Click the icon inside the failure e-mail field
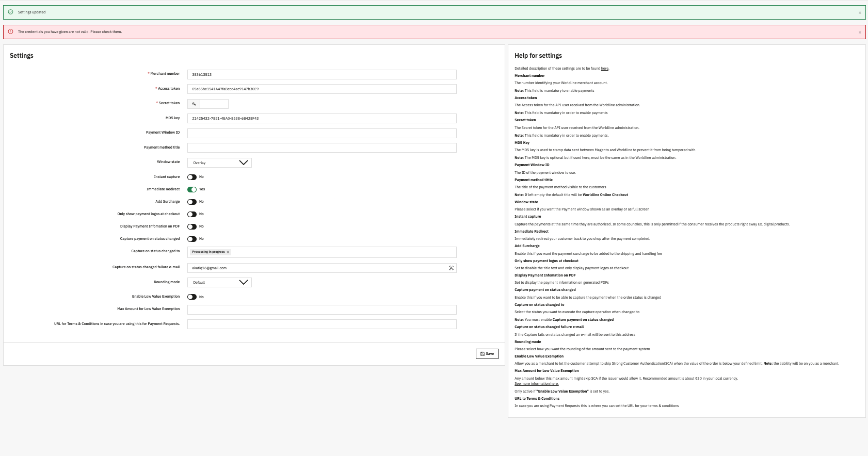 452,268
